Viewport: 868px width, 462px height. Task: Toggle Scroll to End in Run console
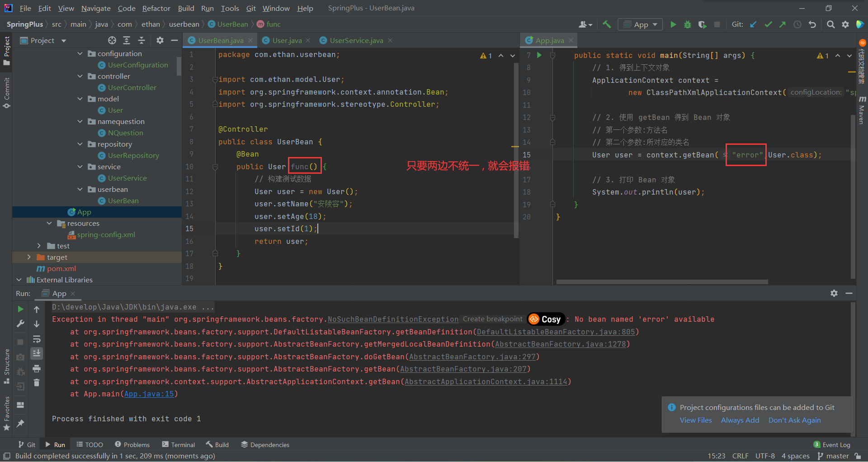[x=37, y=353]
